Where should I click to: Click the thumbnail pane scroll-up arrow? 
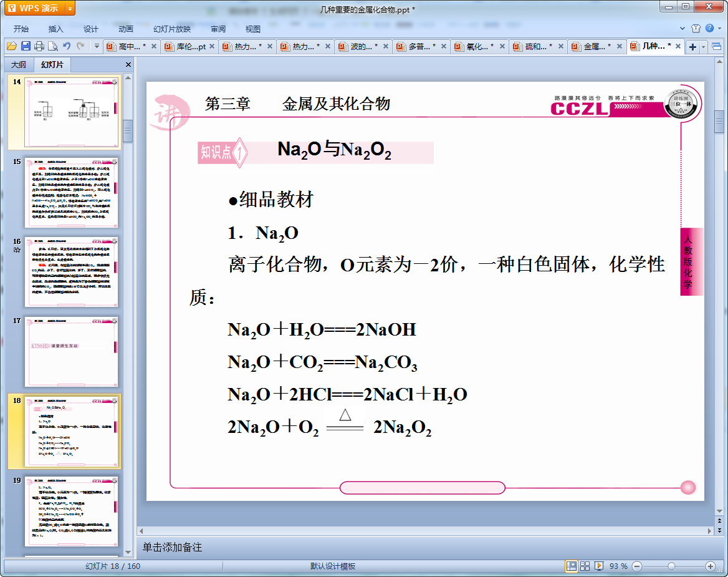pos(128,78)
